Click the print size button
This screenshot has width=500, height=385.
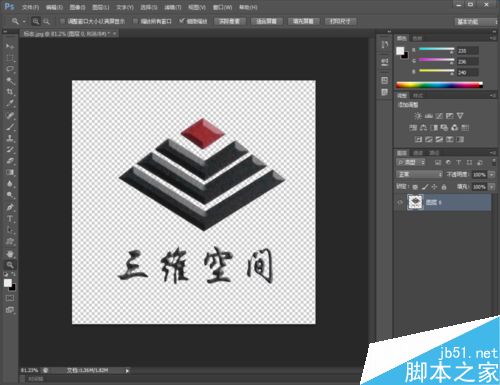(x=340, y=21)
